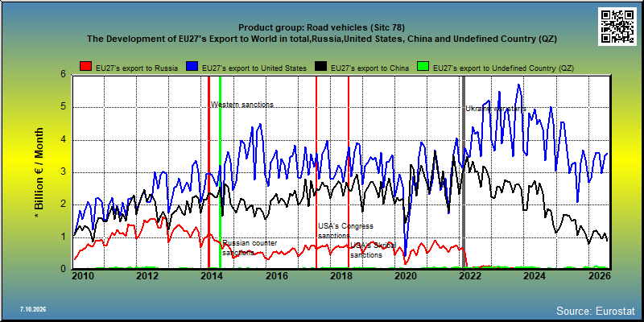Viewport: 644px width, 322px height.
Task: Click the green Undefined Country legend swatch
Action: point(423,67)
